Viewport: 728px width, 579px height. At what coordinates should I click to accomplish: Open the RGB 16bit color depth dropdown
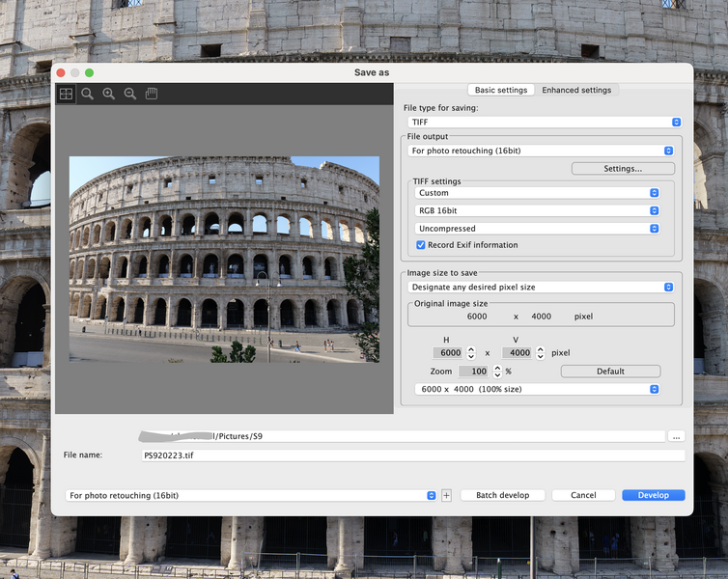pyautogui.click(x=537, y=210)
